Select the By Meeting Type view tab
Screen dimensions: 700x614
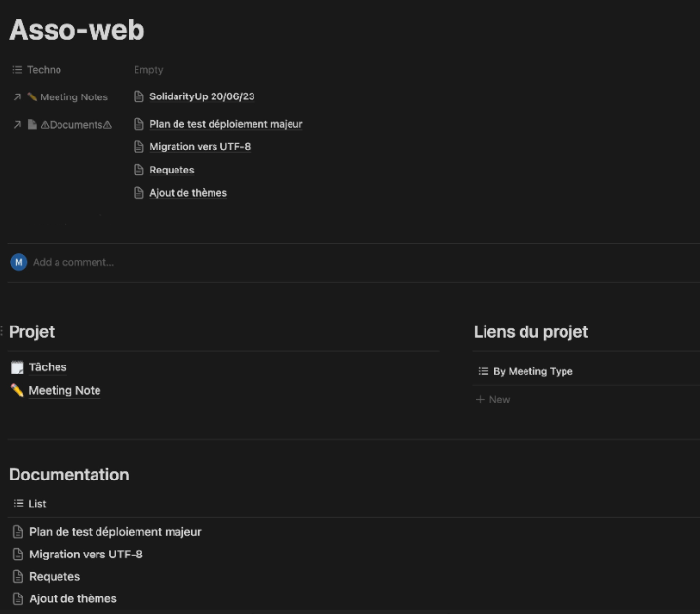(525, 372)
